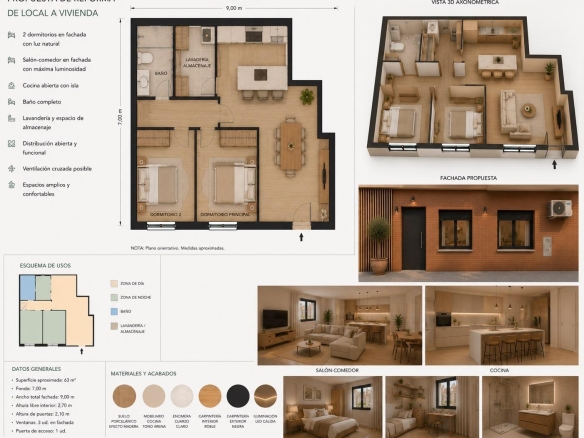
Task: Click the 'Puerta de acceso: 1 ud.' line
Action: pyautogui.click(x=39, y=431)
